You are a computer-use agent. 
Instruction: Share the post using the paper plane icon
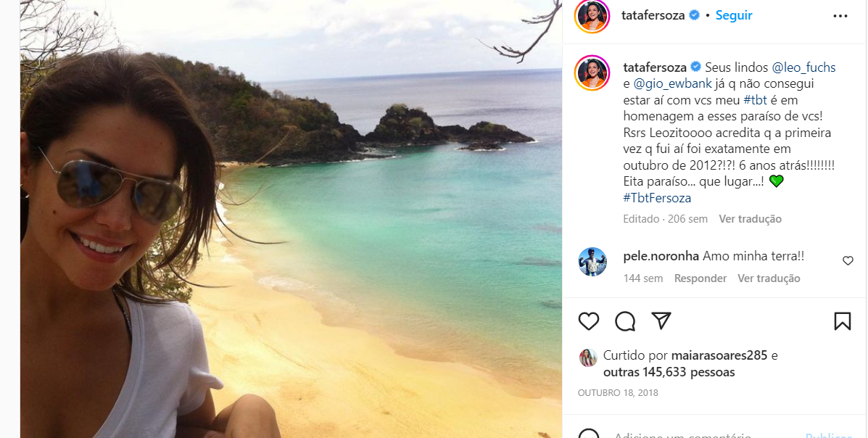point(661,321)
